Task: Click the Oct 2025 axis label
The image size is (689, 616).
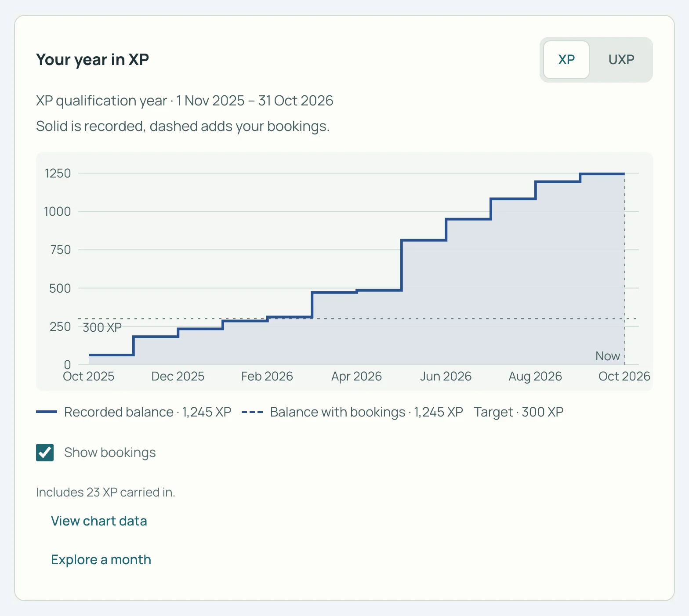Action: tap(88, 377)
